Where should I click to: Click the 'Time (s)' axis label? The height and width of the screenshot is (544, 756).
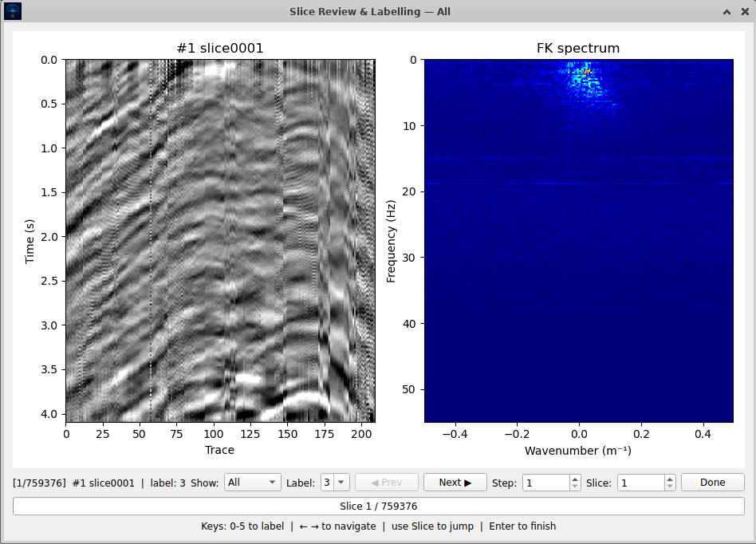30,241
